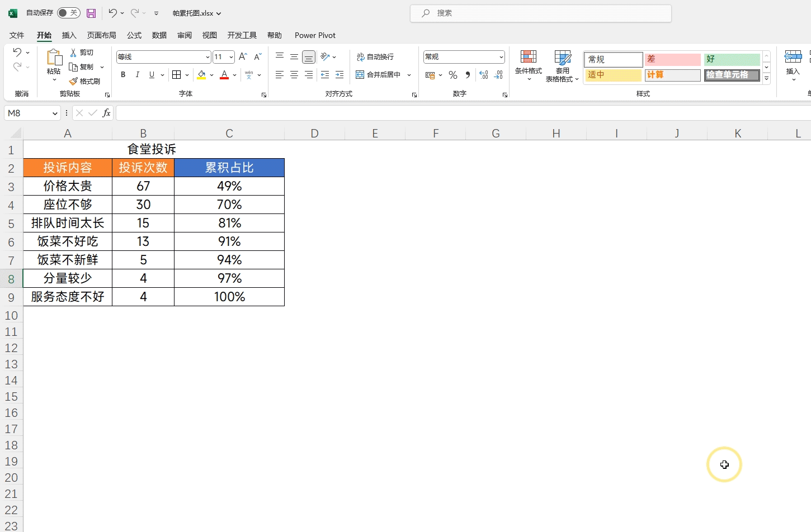The height and width of the screenshot is (532, 811).
Task: Click top align icon
Action: [x=280, y=57]
